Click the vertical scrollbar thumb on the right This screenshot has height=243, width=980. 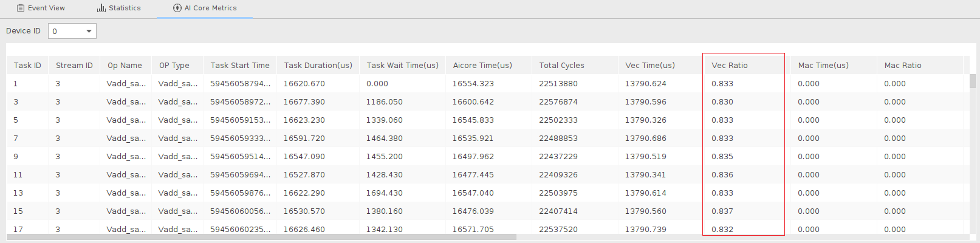pyautogui.click(x=973, y=81)
